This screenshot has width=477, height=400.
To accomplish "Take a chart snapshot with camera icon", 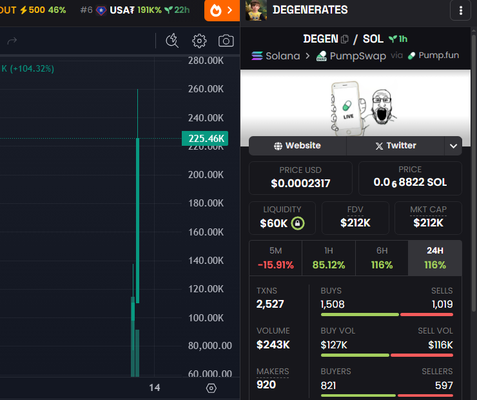I will click(226, 41).
